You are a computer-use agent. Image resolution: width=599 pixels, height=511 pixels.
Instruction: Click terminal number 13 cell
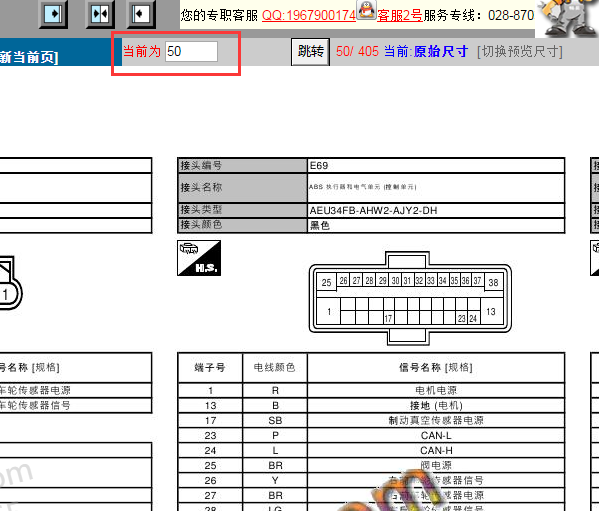pyautogui.click(x=210, y=406)
